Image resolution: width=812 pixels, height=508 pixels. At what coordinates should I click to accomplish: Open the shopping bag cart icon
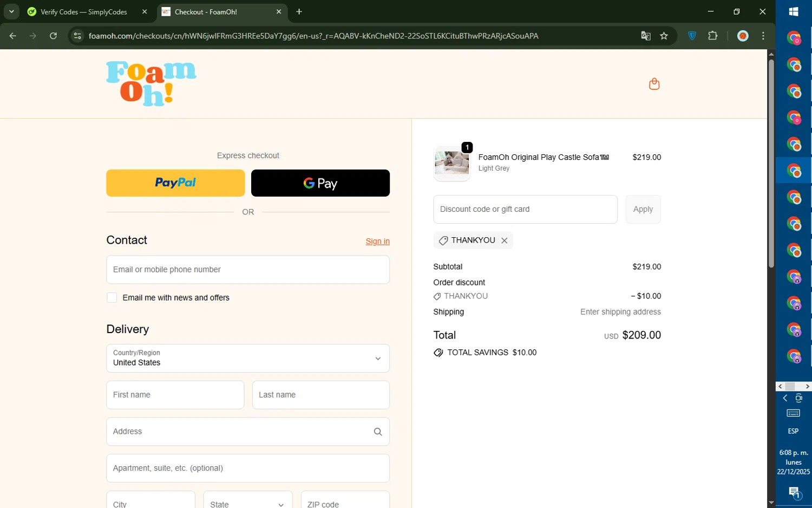click(x=654, y=84)
